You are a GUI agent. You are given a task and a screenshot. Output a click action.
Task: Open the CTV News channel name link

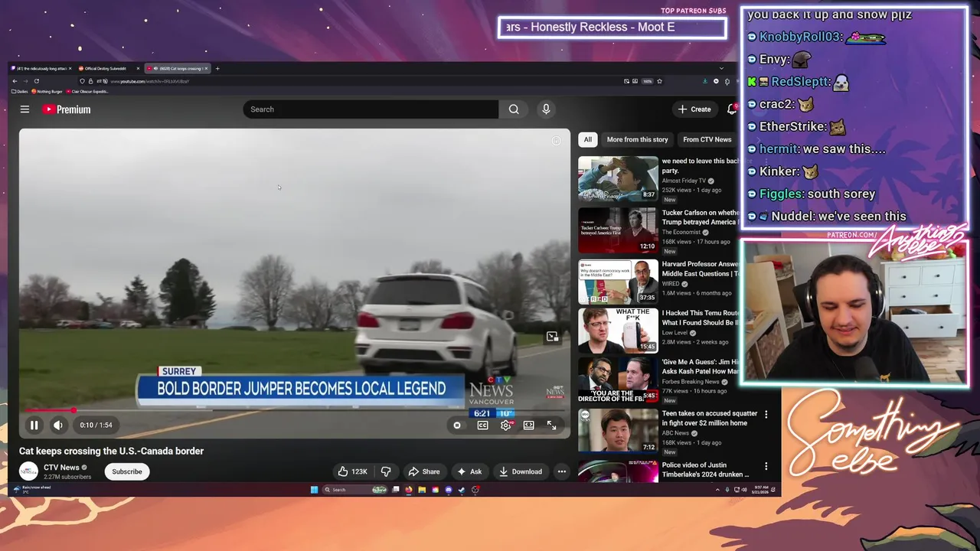pyautogui.click(x=61, y=467)
